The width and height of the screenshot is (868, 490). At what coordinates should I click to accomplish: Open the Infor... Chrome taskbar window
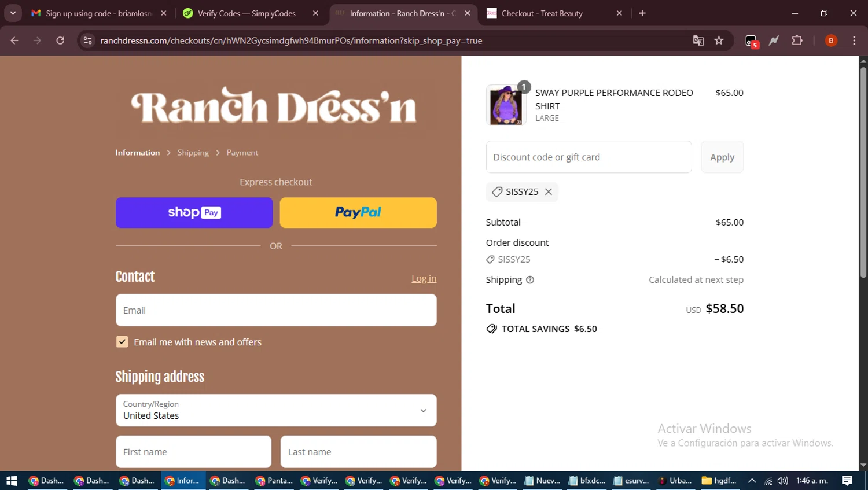click(x=183, y=481)
